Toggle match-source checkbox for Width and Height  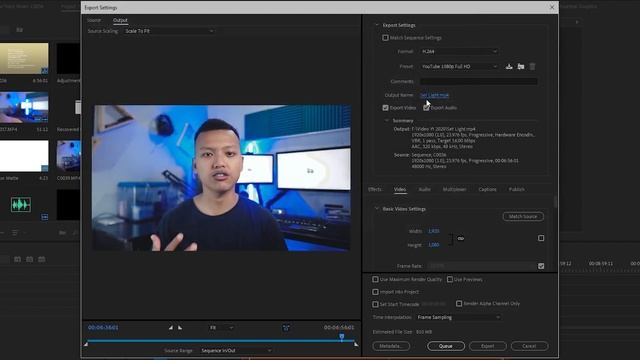tap(541, 238)
